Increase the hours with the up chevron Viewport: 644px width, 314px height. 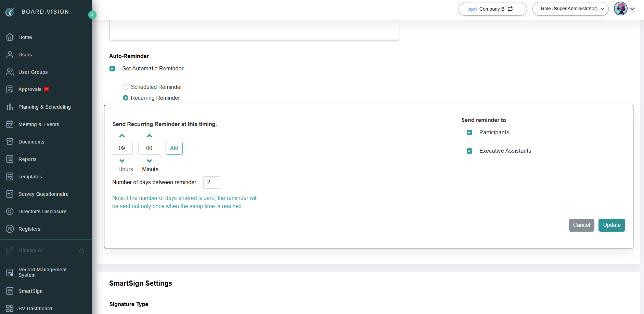(x=122, y=136)
